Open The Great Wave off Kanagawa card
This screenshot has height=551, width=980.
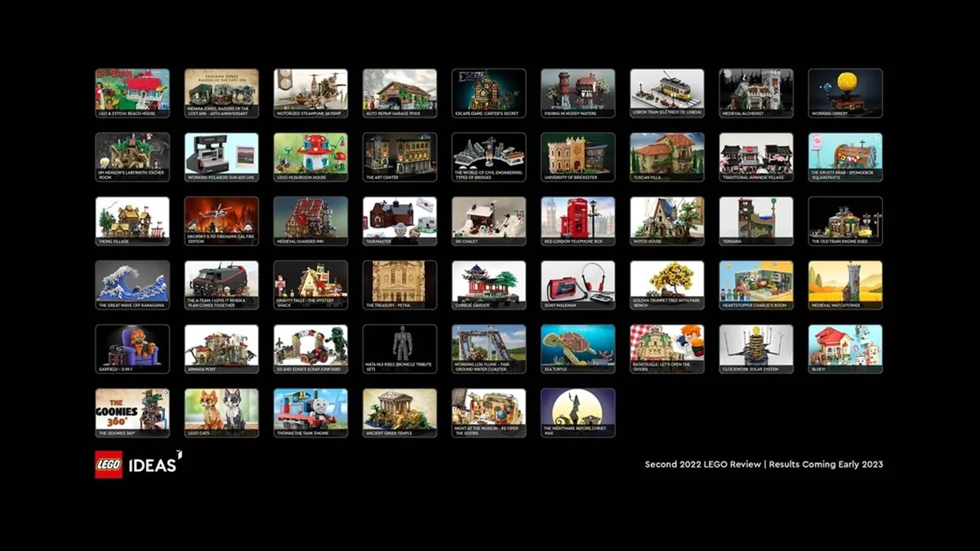click(132, 285)
